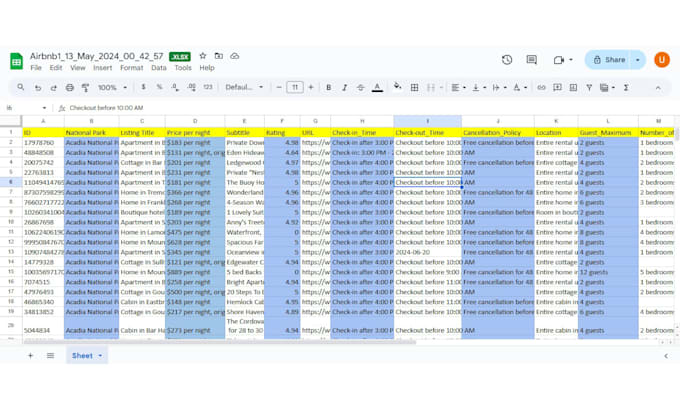Toggle the filter on the sheet
The width and height of the screenshot is (680, 409).
tap(589, 88)
